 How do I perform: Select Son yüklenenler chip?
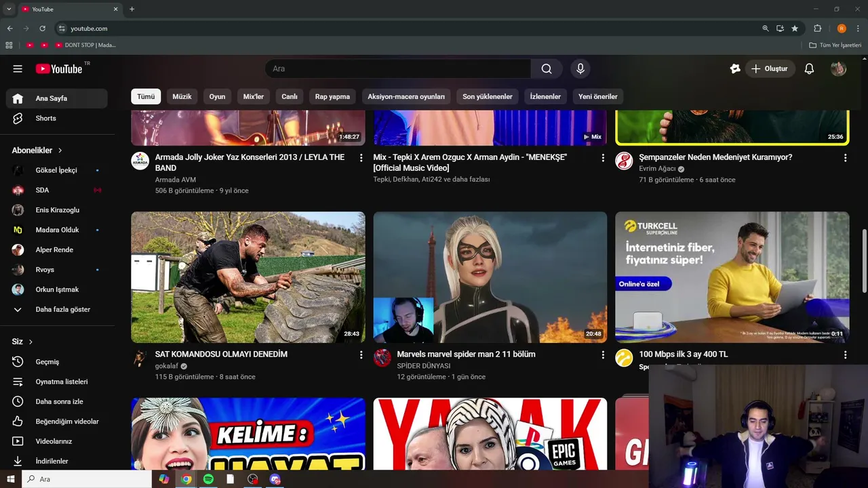tap(488, 96)
